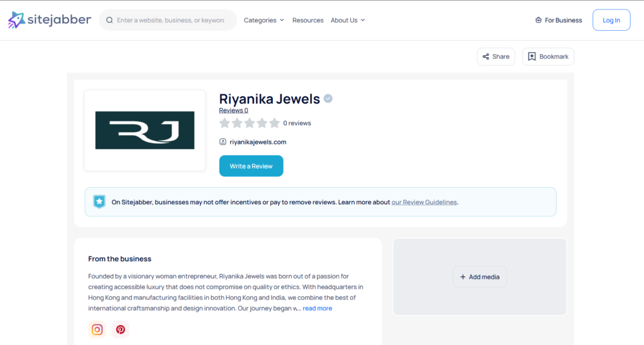Open the Resources menu item
The width and height of the screenshot is (644, 345).
tap(308, 20)
